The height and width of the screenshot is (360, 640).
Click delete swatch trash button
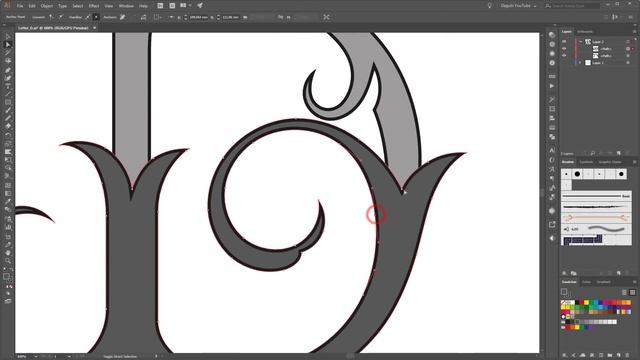click(628, 355)
